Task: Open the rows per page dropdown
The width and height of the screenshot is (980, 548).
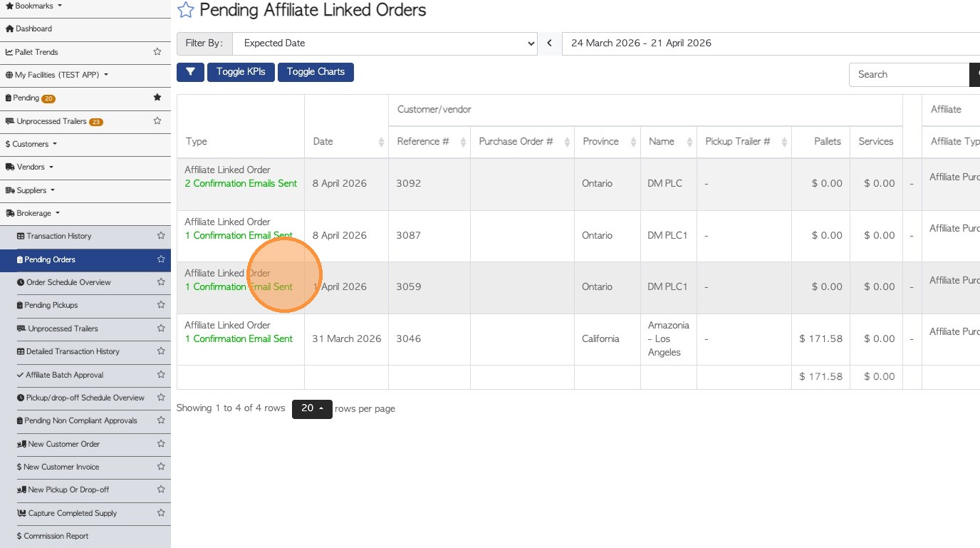Action: [x=312, y=409]
